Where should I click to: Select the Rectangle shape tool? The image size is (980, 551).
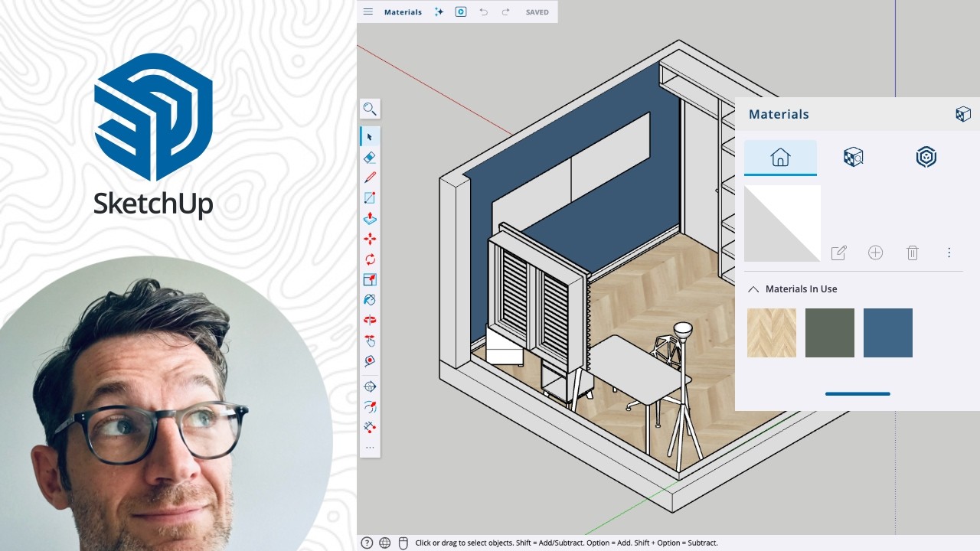coord(370,197)
